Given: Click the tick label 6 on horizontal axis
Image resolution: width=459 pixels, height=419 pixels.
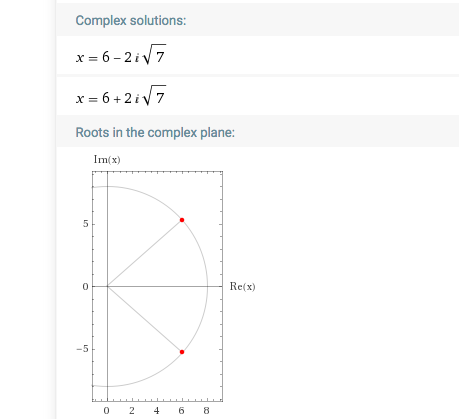Looking at the screenshot, I should click(x=182, y=411).
